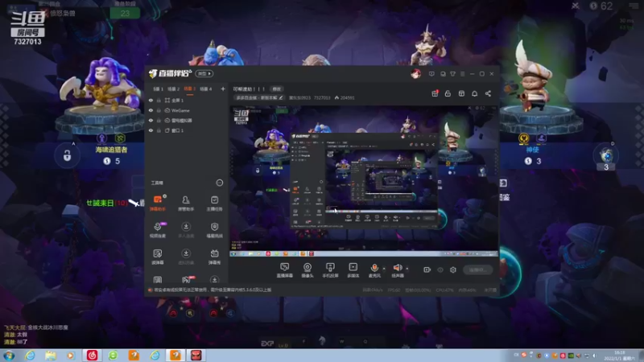This screenshot has height=362, width=644.
Task: Toggle visibility of 窗口 1 source
Action: tap(151, 130)
